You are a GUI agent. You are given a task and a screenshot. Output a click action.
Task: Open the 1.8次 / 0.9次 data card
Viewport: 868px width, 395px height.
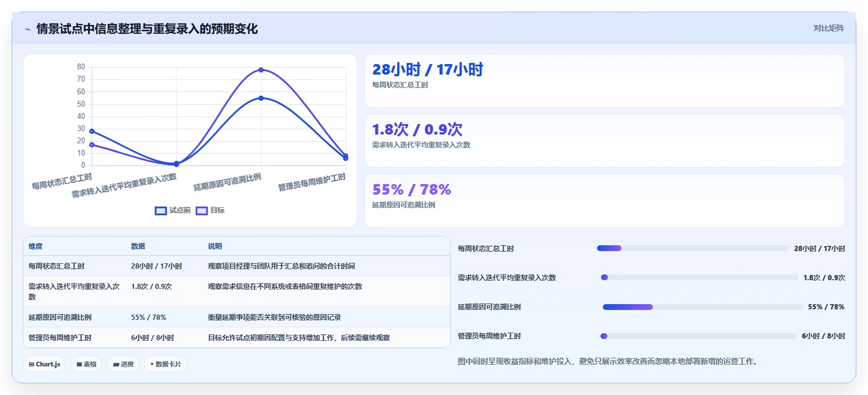pos(605,140)
